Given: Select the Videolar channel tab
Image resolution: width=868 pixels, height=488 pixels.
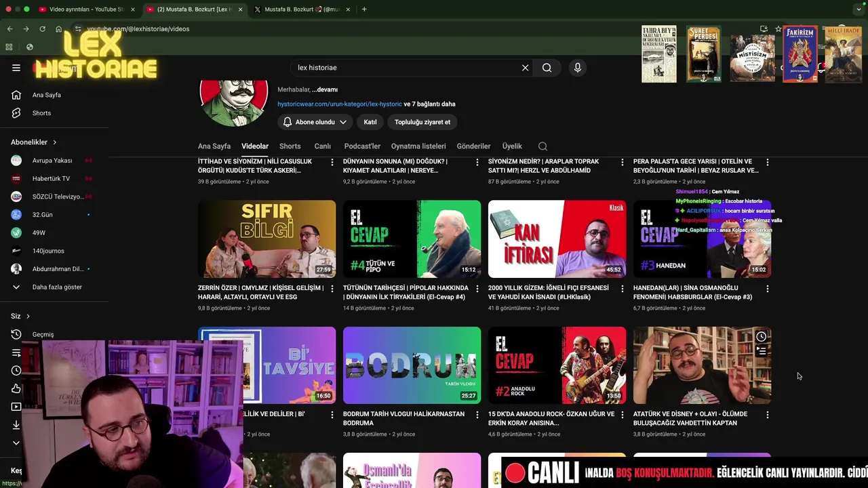Looking at the screenshot, I should pyautogui.click(x=255, y=146).
